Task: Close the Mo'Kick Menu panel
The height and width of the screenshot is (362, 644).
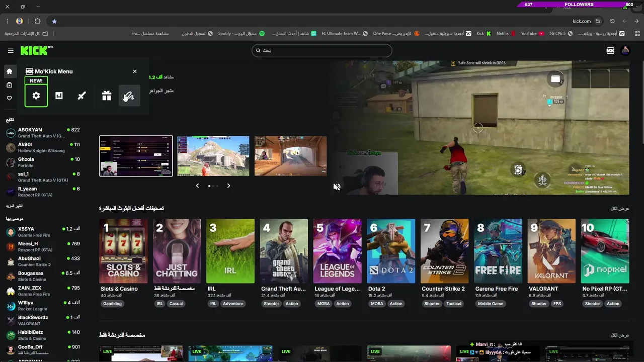Action: pos(135,71)
